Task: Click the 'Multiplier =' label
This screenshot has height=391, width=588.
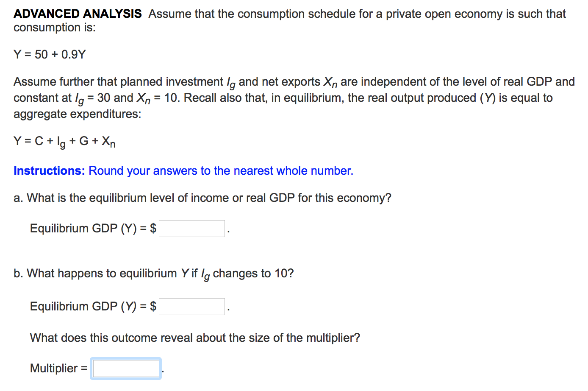Action: (x=58, y=368)
